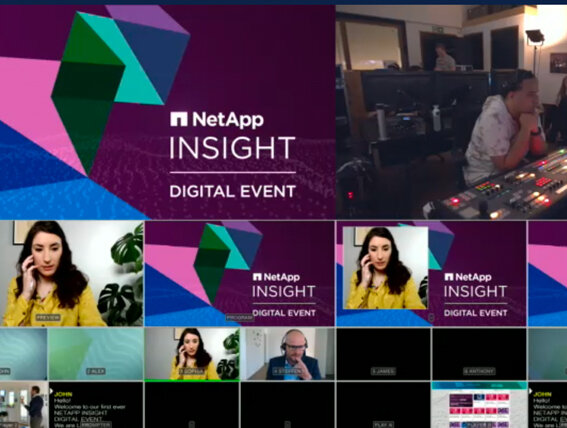Select the room camera tile with standing man
This screenshot has height=428, width=567.
point(24,405)
